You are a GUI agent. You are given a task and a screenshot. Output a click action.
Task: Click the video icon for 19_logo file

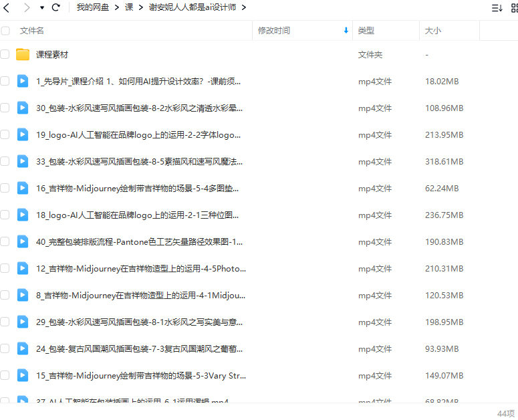point(23,134)
